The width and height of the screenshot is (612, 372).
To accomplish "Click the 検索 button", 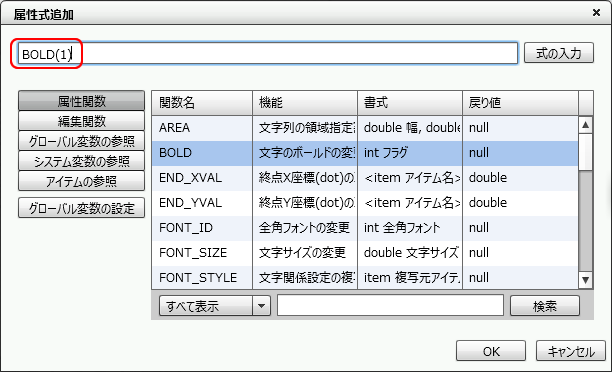I will (x=544, y=306).
